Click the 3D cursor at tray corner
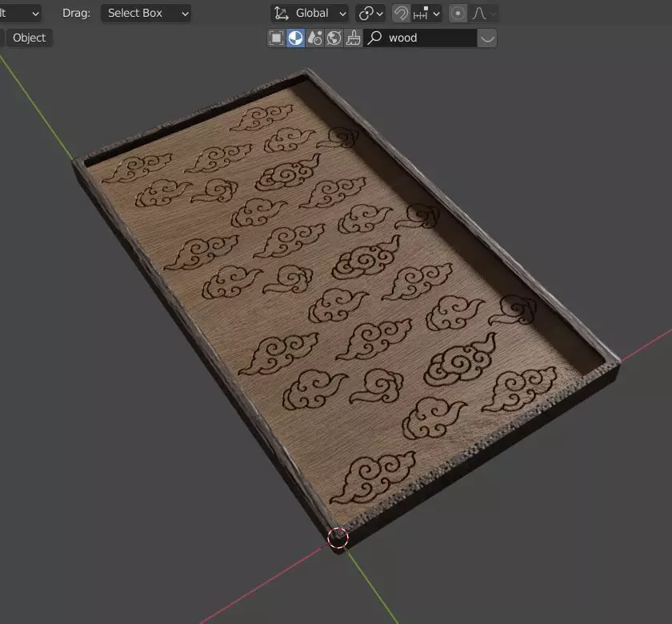Image resolution: width=672 pixels, height=624 pixels. (338, 538)
